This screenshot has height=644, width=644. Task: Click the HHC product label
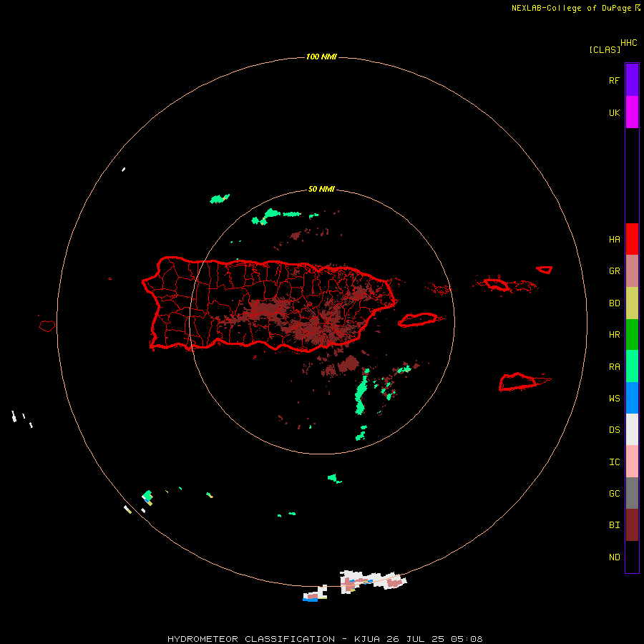pos(629,43)
